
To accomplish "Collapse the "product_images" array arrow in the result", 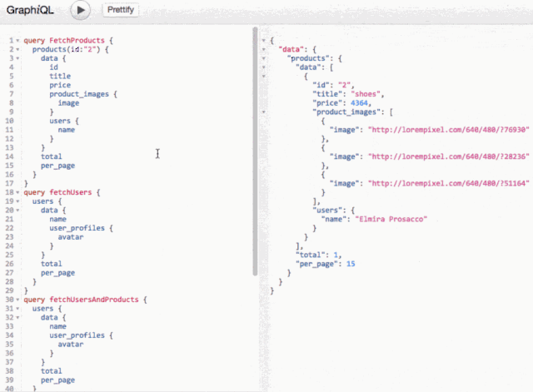I will pyautogui.click(x=264, y=112).
